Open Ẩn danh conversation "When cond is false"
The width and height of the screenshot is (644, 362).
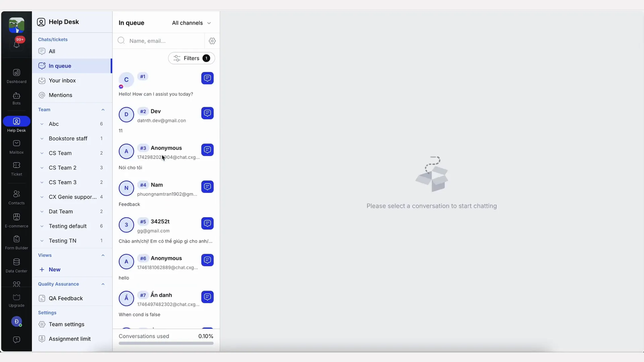pyautogui.click(x=166, y=305)
